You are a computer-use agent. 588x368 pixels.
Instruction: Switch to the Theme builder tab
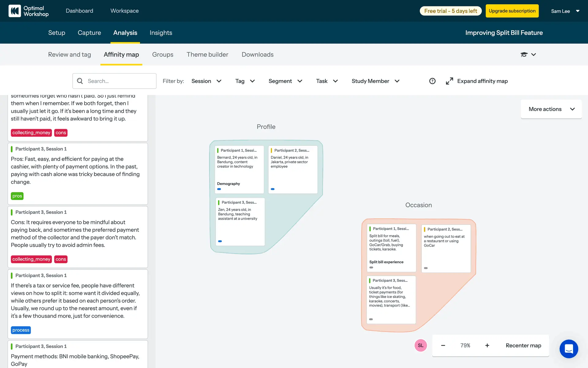pyautogui.click(x=207, y=55)
